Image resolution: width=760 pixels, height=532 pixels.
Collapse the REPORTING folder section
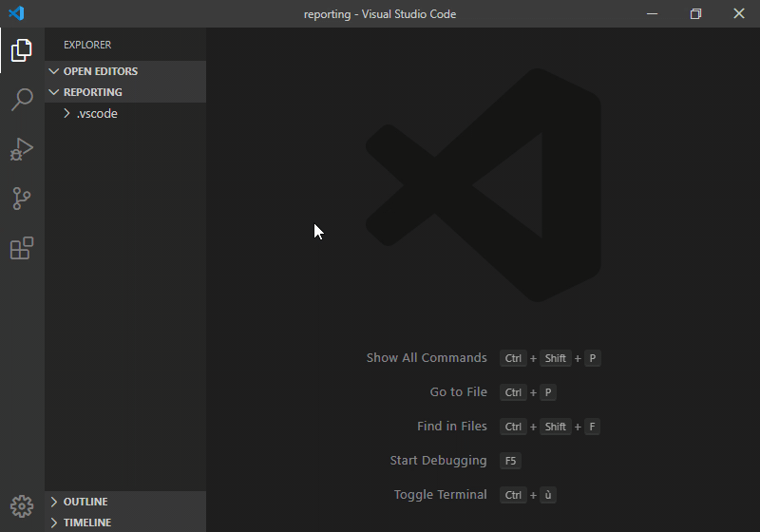125,92
